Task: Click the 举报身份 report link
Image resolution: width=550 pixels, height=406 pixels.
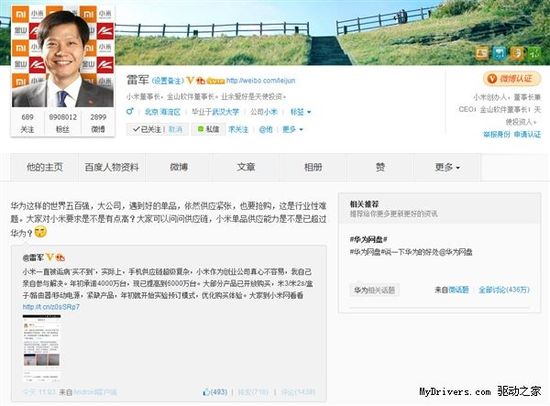Action: pos(497,134)
